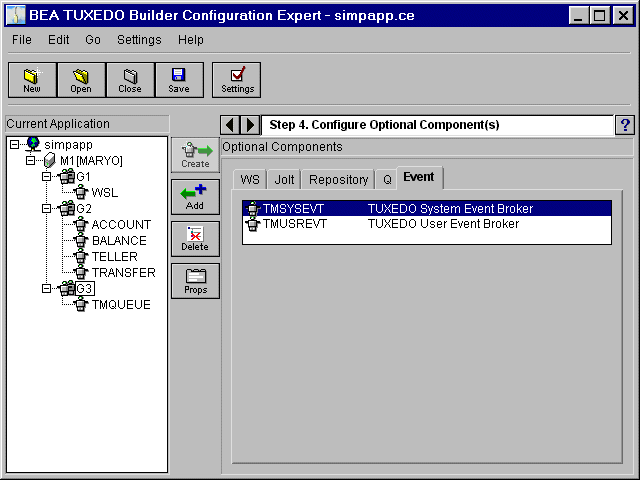Select the BALANCE label
This screenshot has width=640, height=480.
point(119,240)
